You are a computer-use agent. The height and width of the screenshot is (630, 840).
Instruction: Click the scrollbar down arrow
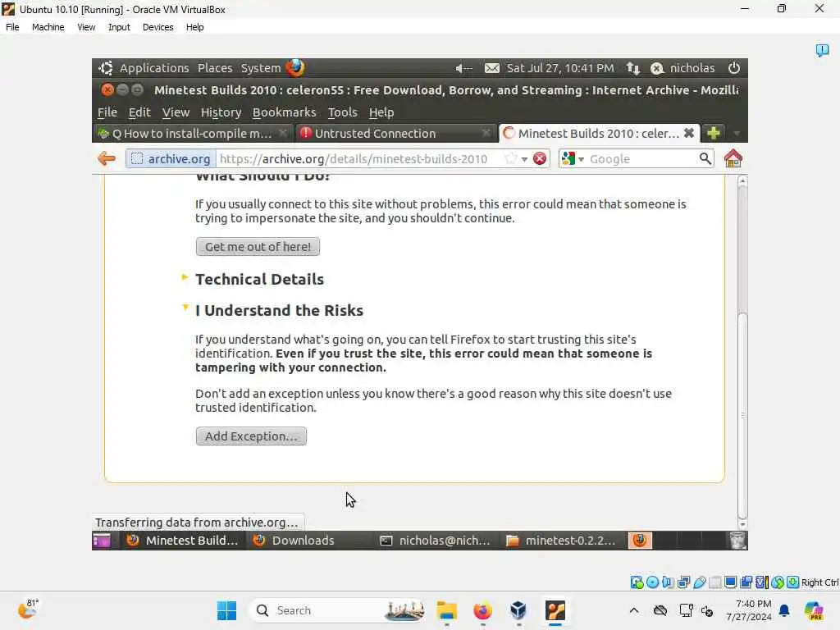[x=742, y=524]
